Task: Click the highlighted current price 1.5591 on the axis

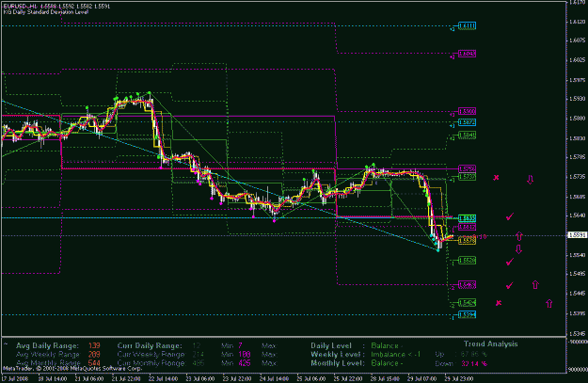Action: [x=578, y=235]
